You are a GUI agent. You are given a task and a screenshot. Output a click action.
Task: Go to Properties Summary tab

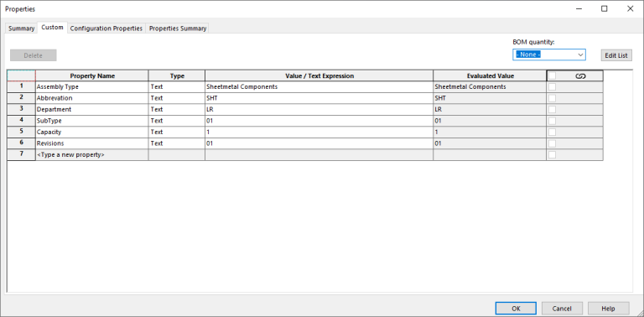click(x=178, y=29)
